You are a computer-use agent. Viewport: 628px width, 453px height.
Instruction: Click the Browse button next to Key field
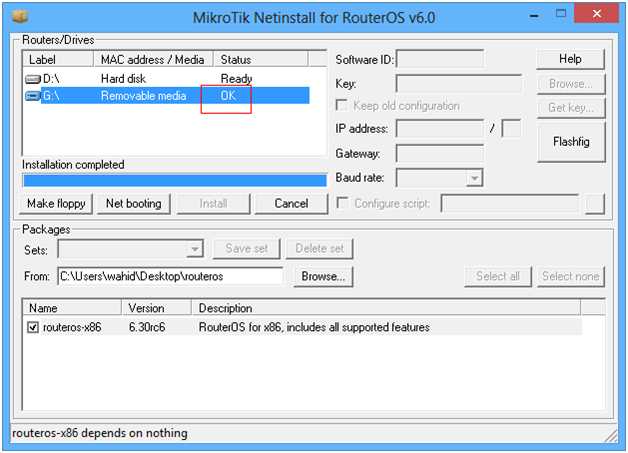click(x=570, y=84)
